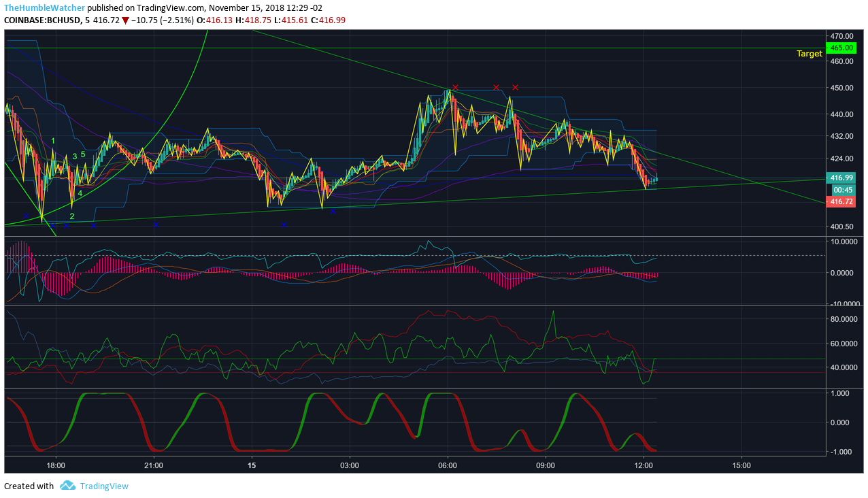Click the bold 15 date label on time axis
This screenshot has height=498, width=868.
point(252,465)
